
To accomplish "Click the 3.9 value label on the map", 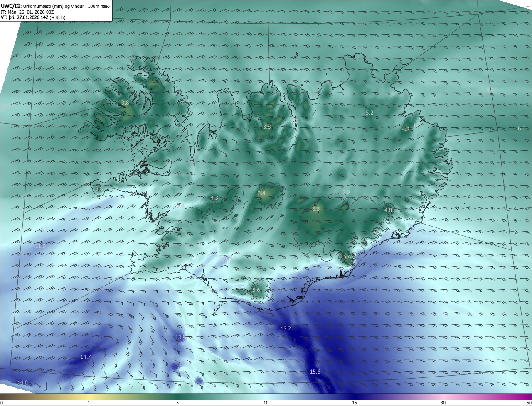I will point(347,258).
